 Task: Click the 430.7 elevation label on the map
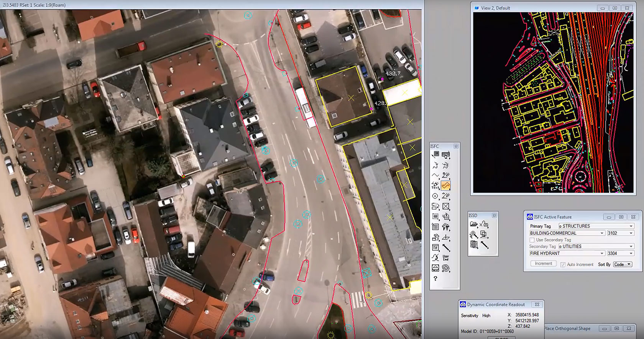coord(393,73)
